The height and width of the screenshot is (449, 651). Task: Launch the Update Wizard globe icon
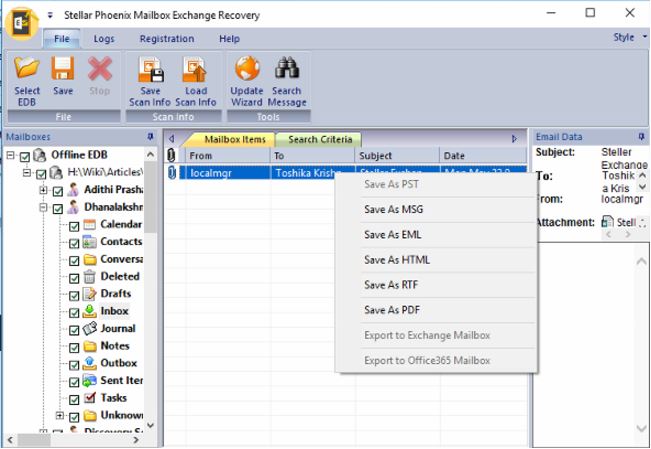coord(247,69)
